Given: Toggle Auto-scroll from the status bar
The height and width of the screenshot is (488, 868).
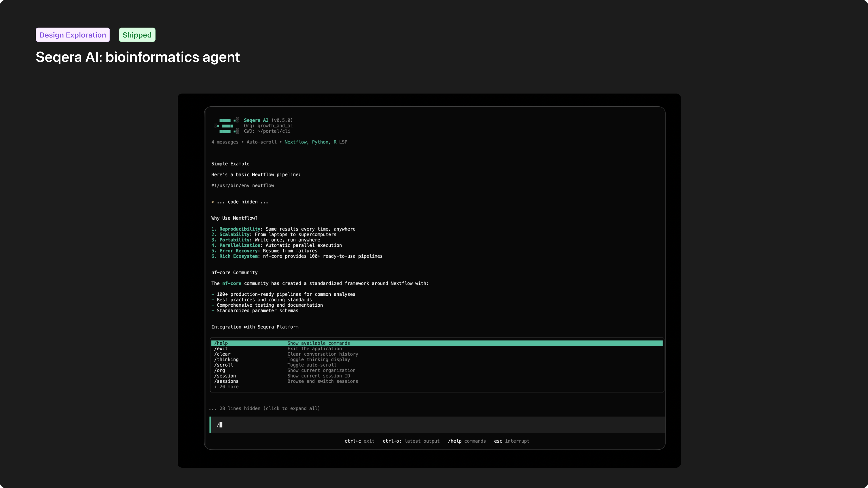Looking at the screenshot, I should [x=262, y=142].
